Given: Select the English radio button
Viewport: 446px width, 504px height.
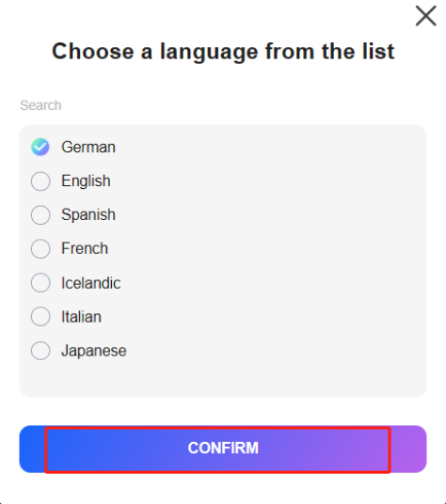Looking at the screenshot, I should pos(40,181).
